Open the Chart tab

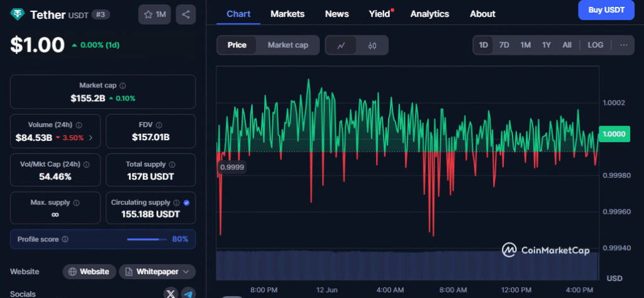(238, 14)
